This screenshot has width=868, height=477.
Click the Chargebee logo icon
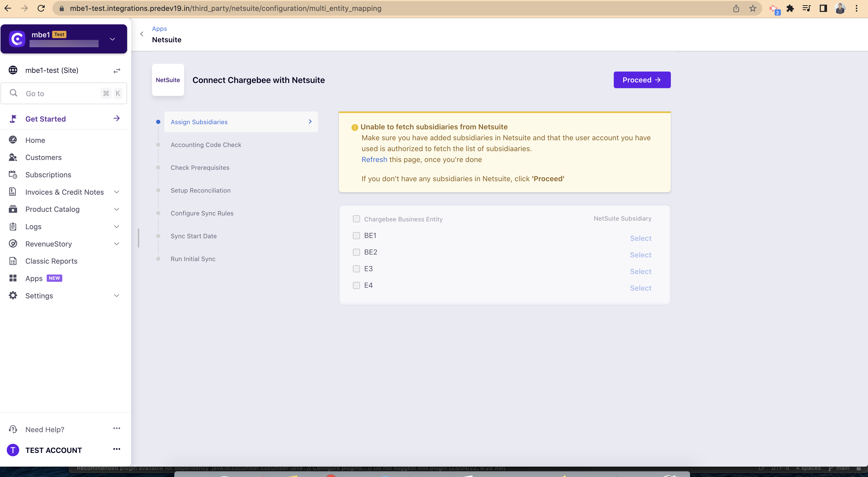17,39
